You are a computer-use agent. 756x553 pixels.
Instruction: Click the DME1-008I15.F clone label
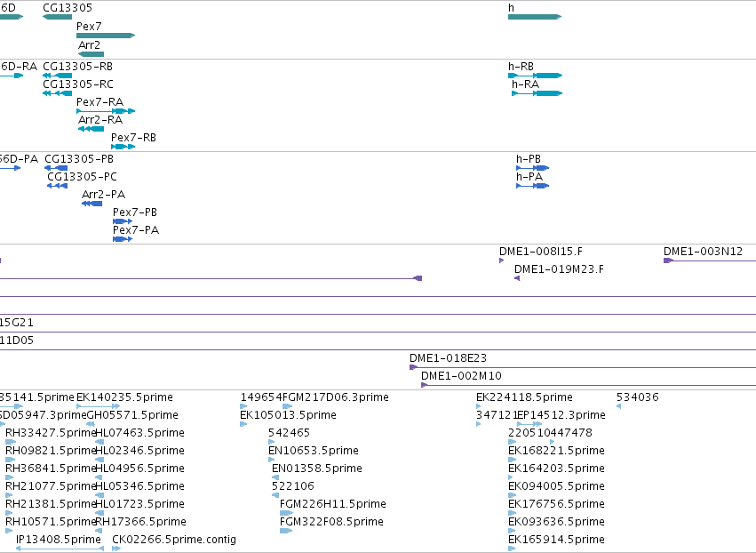[x=541, y=252]
